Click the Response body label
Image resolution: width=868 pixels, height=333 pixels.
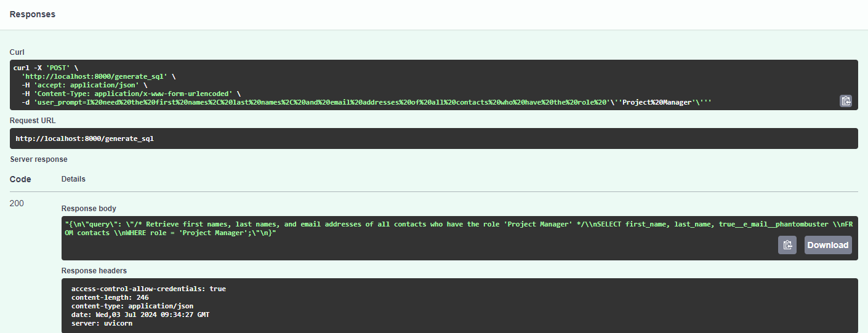pos(89,209)
